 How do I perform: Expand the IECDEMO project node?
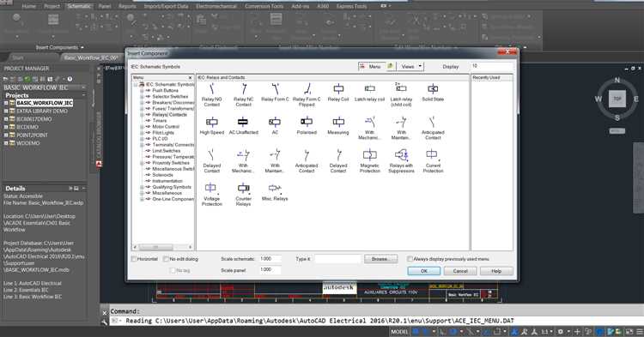tap(6, 127)
